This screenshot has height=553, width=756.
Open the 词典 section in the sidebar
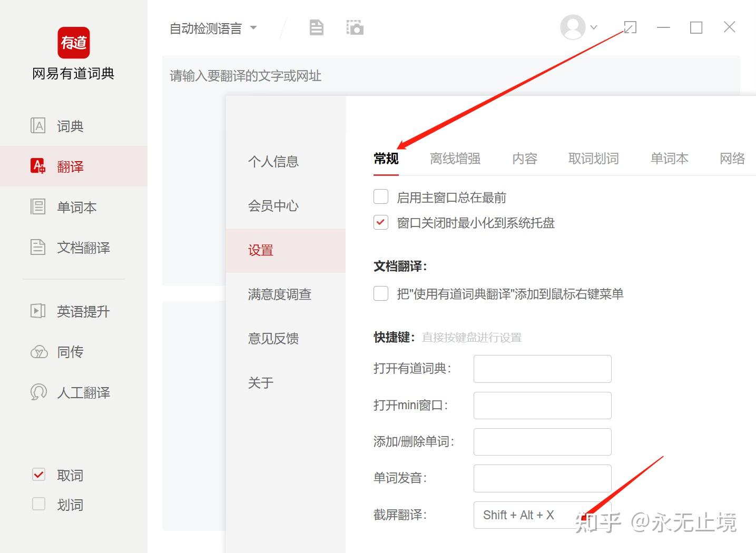coord(68,125)
